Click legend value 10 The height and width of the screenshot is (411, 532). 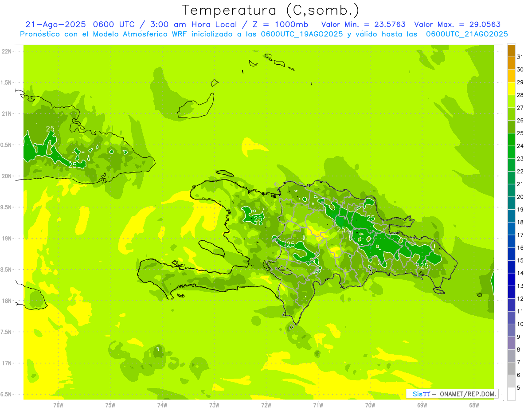coord(520,324)
